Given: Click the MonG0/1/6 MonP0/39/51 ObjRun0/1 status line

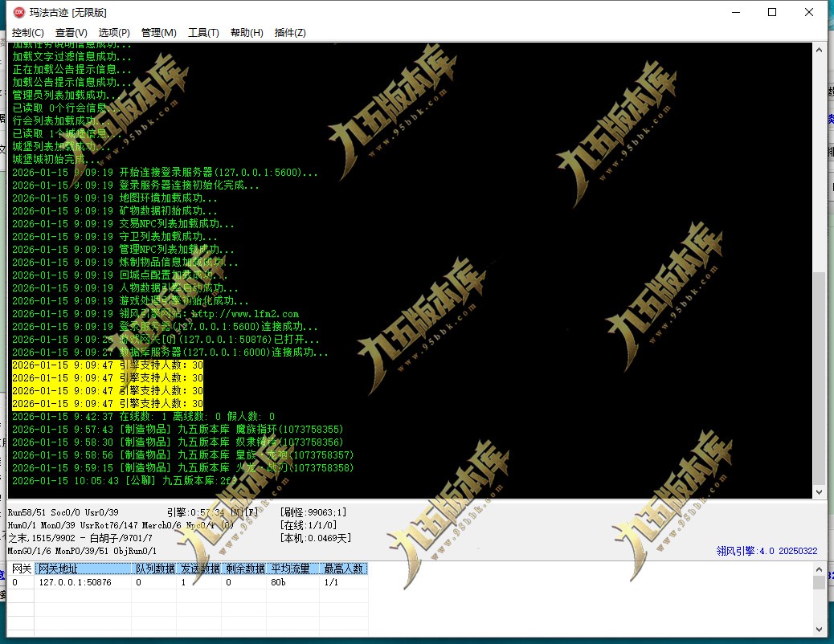Looking at the screenshot, I should 82,551.
